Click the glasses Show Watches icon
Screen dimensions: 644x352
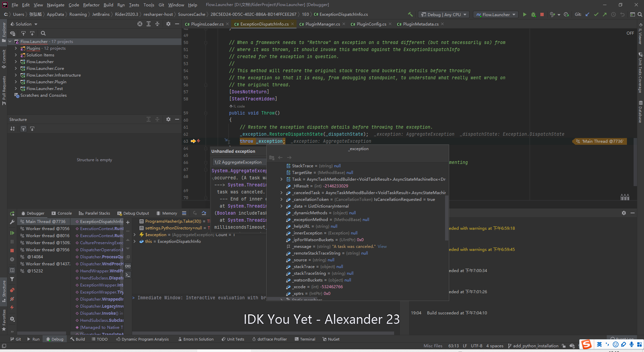coord(128,266)
